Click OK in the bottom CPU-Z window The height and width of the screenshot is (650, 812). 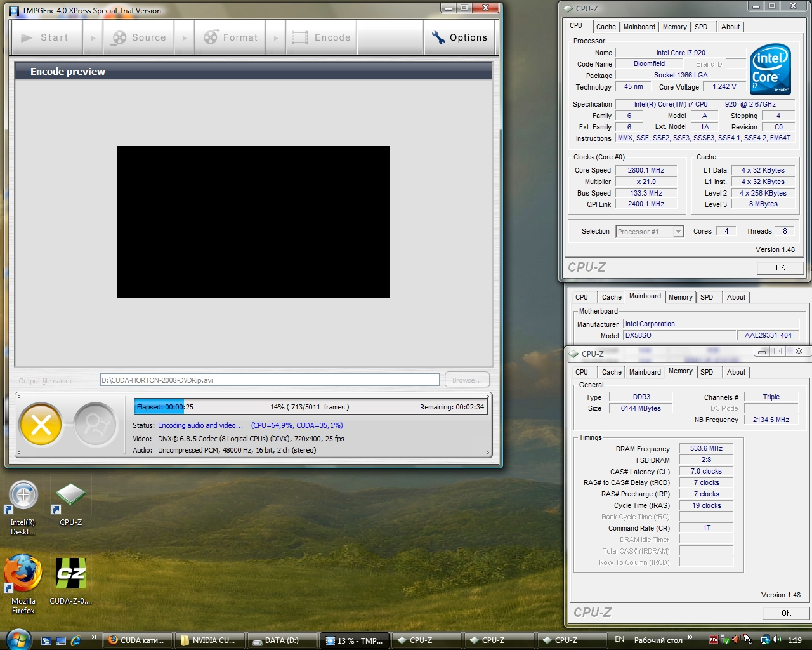pos(786,613)
